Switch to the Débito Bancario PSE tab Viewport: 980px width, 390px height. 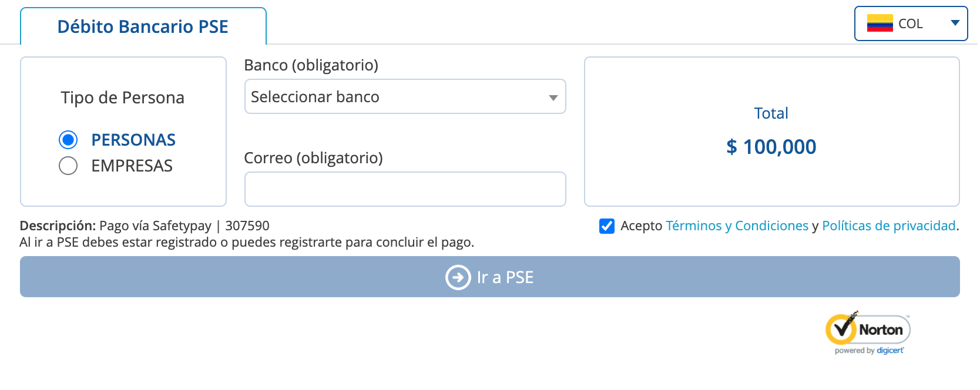143,27
